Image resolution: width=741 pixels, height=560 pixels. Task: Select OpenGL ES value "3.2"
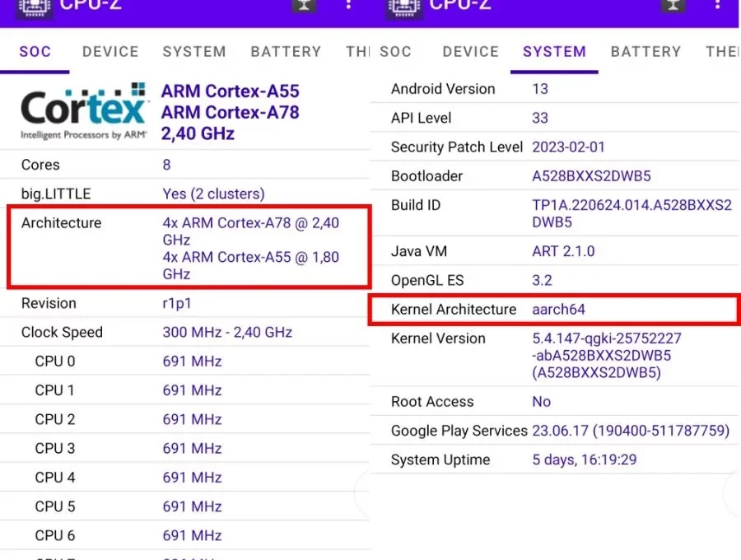(542, 280)
